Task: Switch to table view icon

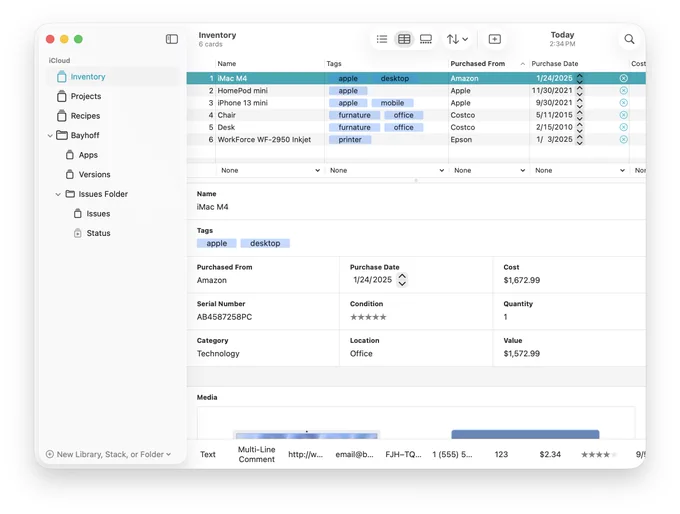Action: pos(404,39)
